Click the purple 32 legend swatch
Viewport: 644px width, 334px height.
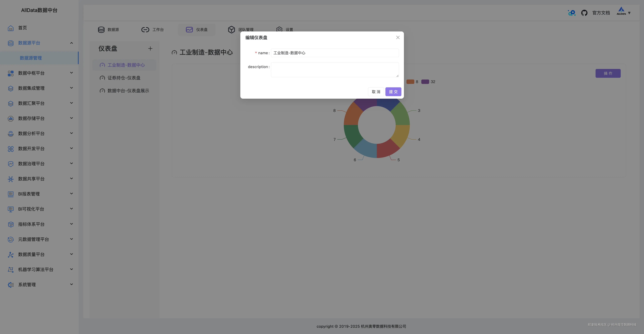tap(425, 82)
